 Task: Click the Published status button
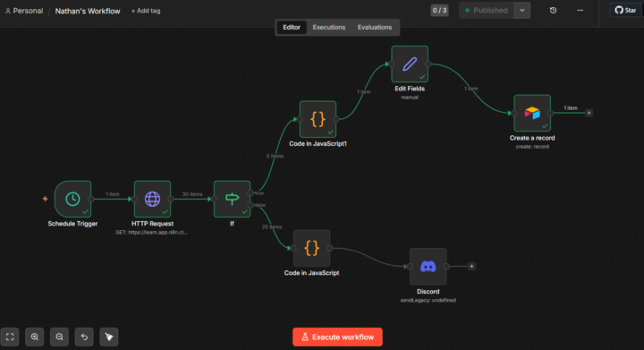(x=487, y=10)
